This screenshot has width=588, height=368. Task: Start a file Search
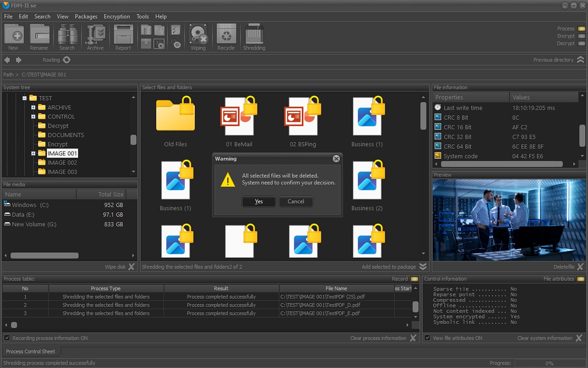(67, 36)
